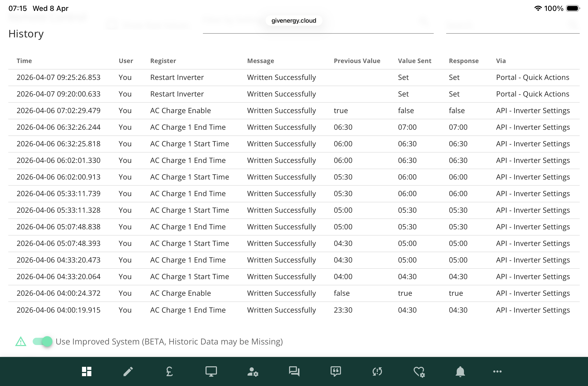The image size is (588, 386).
Task: Click API - Inverter Settings in 05:07:48.838 row
Action: point(533,227)
